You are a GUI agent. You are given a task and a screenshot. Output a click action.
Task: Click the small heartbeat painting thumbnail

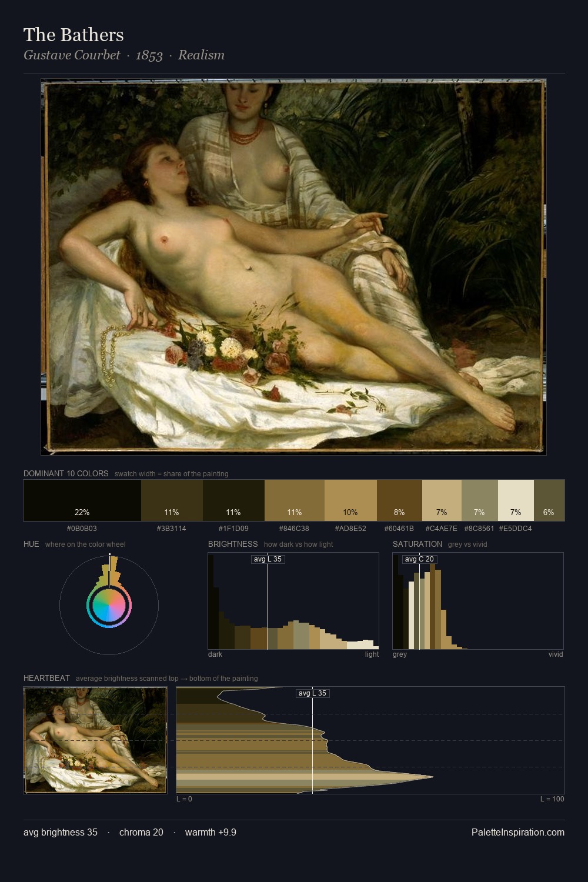(95, 740)
